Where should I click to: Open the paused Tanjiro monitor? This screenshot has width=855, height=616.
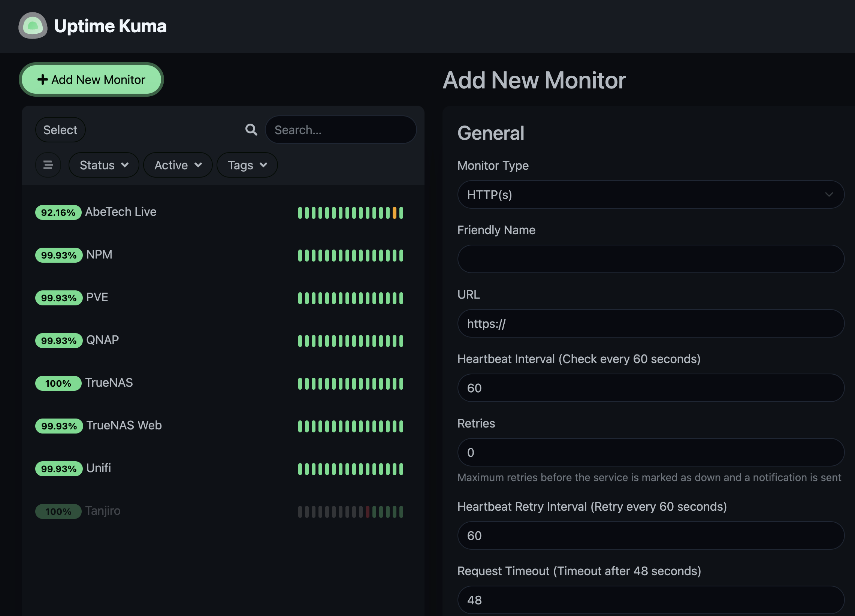223,511
